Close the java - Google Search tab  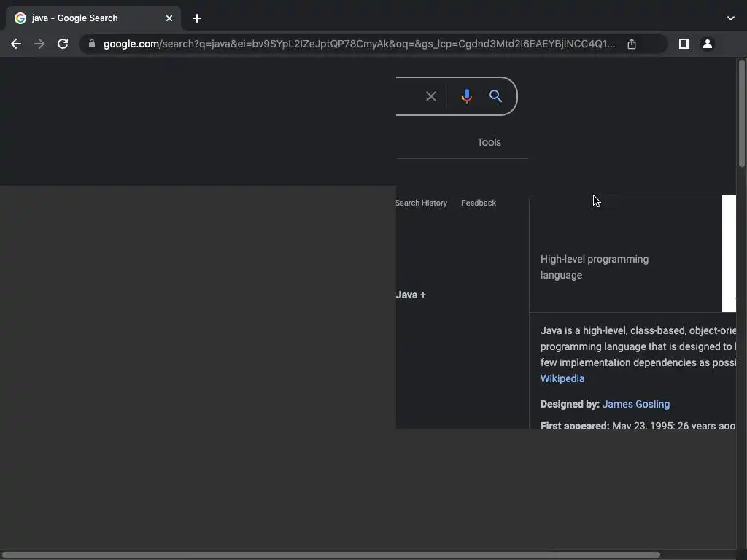(169, 18)
